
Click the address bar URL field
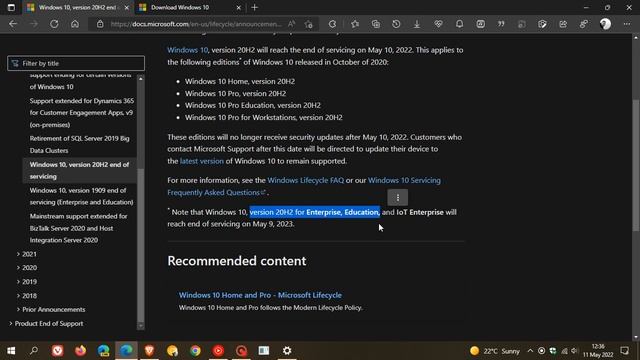click(196, 24)
